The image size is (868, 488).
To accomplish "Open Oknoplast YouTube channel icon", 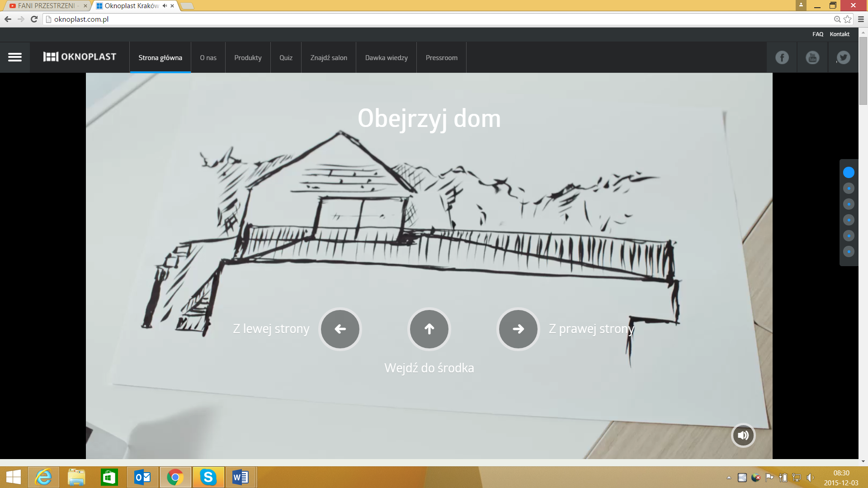I will click(812, 57).
